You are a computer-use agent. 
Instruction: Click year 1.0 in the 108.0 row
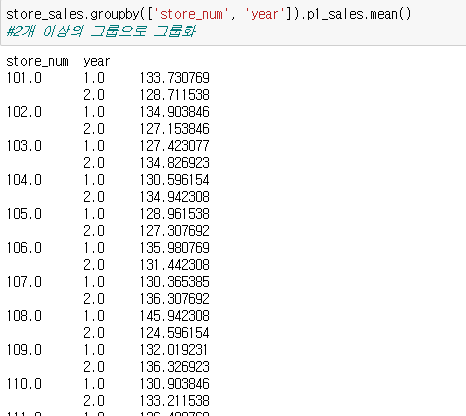(94, 316)
